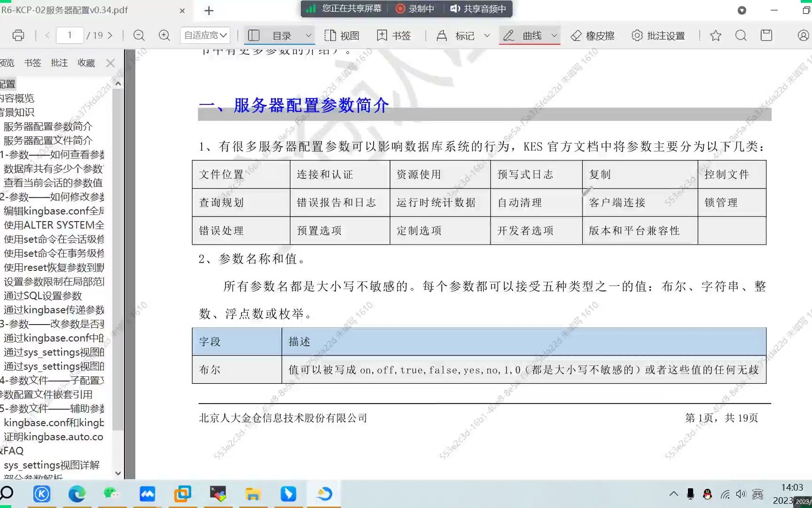Toggle 共享音频 audio sharing
The image size is (812, 508).
click(478, 8)
